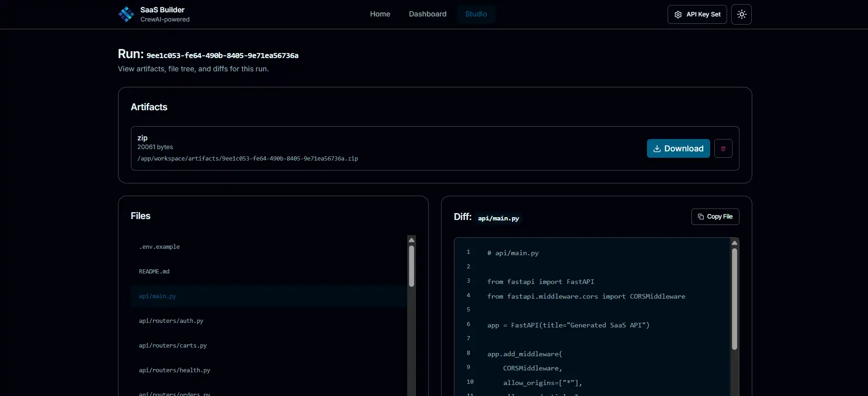
Task: Click the Files list scrollbar up arrow
Action: (x=411, y=240)
